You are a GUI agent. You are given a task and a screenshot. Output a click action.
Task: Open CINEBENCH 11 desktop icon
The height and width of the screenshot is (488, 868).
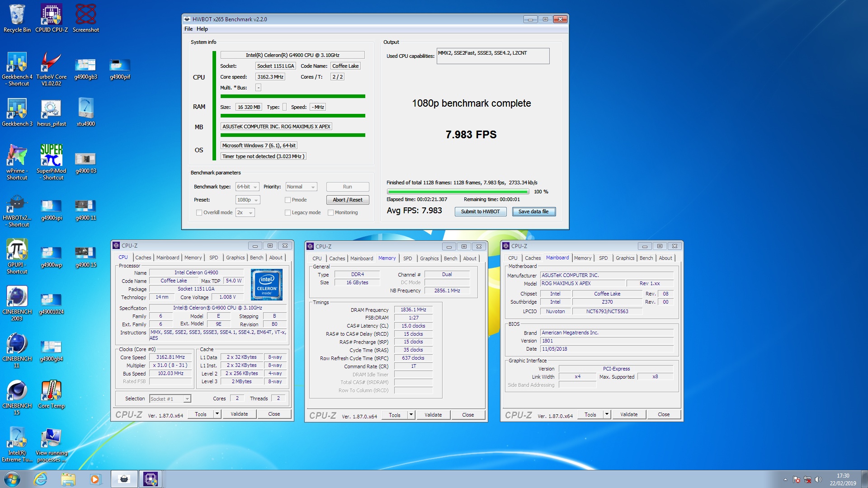click(17, 351)
